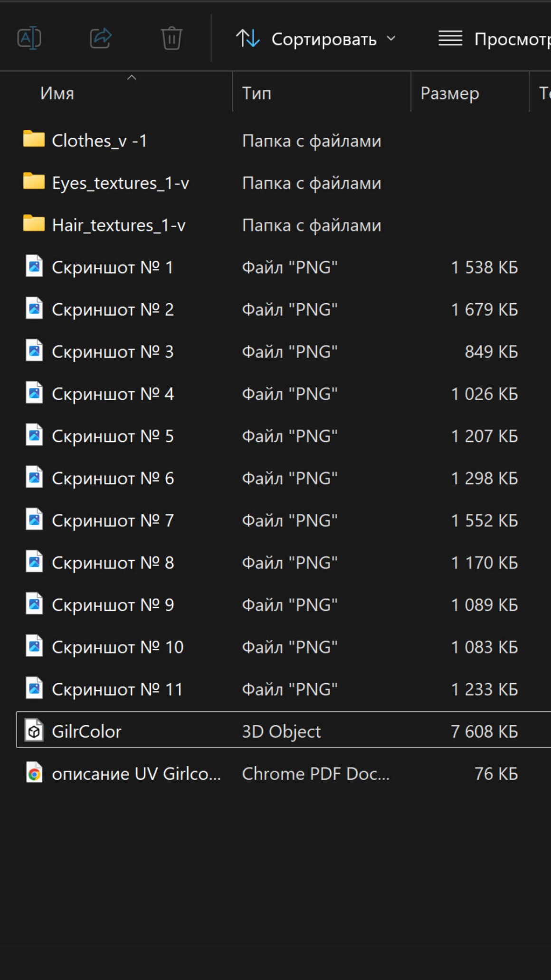Image resolution: width=551 pixels, height=980 pixels.
Task: Open the Просмотреть view menu
Action: point(494,39)
